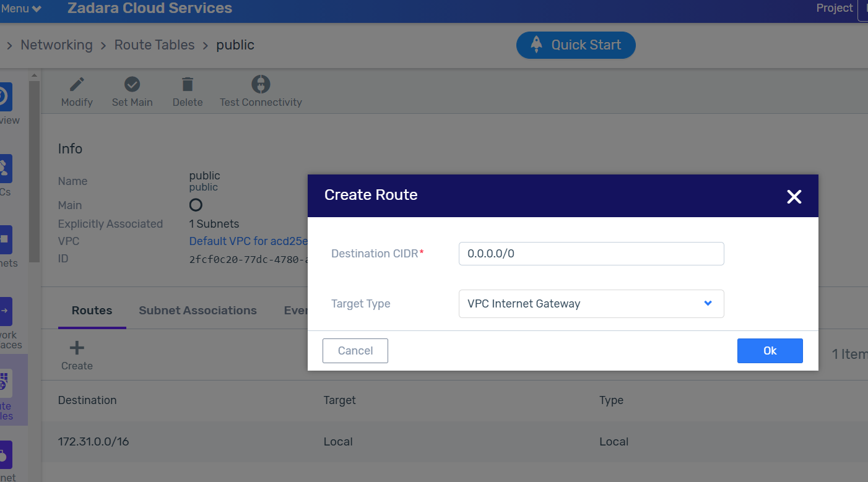Open the Test Connectivity tool
The height and width of the screenshot is (482, 868).
tap(261, 85)
